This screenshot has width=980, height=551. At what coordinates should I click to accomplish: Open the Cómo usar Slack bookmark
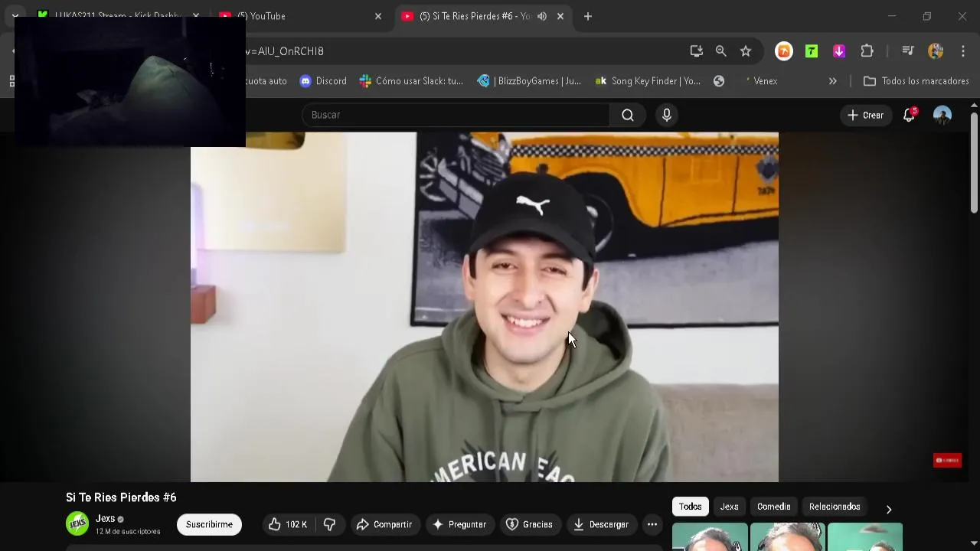click(x=411, y=81)
